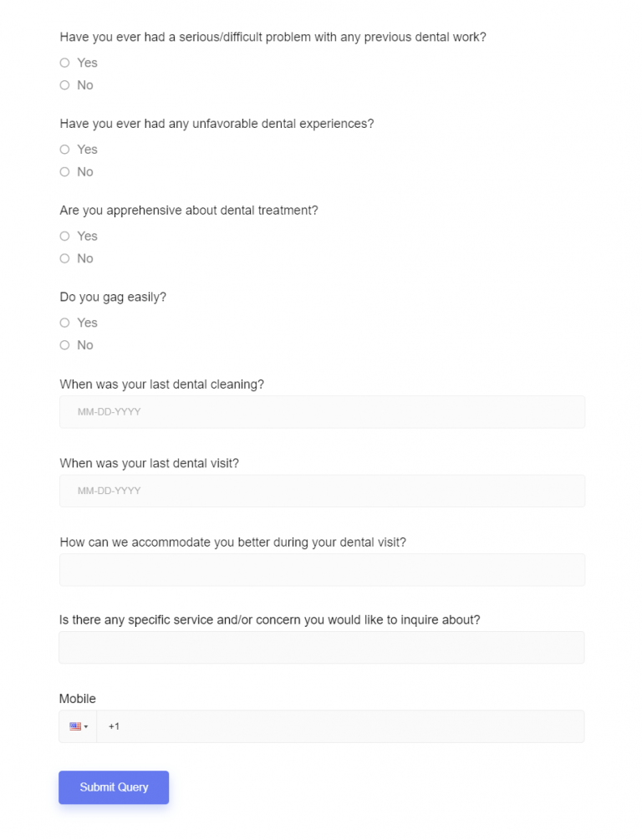642x840 pixels.
Task: Pick No for gagging easily
Action: (x=64, y=345)
